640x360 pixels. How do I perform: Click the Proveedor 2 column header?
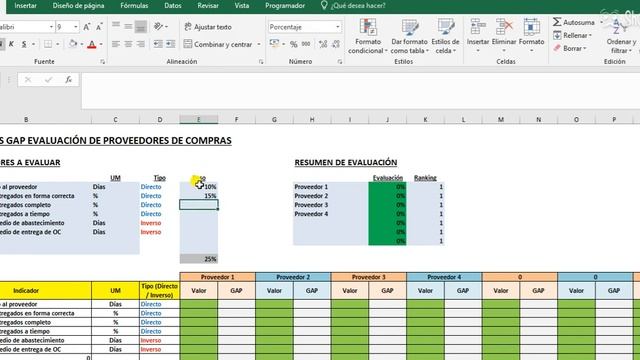point(293,277)
